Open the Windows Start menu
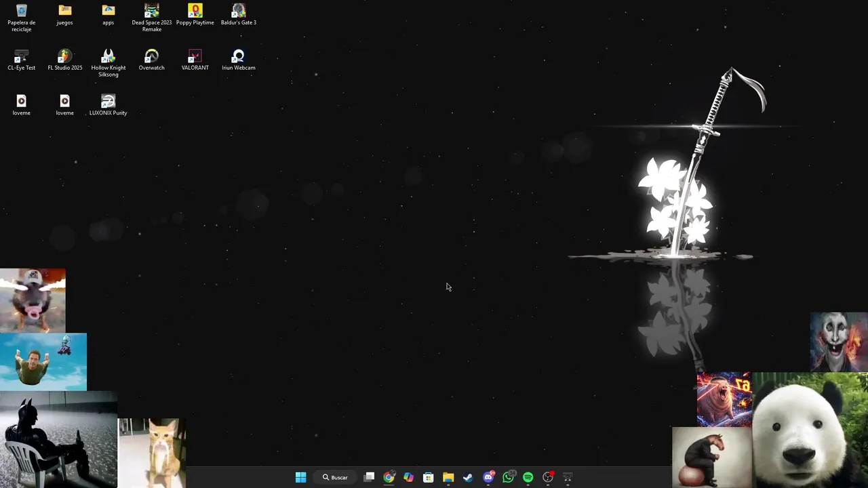This screenshot has height=488, width=868. [300, 478]
